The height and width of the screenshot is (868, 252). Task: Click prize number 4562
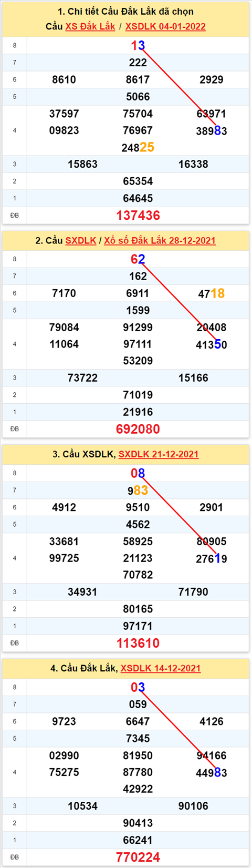click(x=138, y=524)
